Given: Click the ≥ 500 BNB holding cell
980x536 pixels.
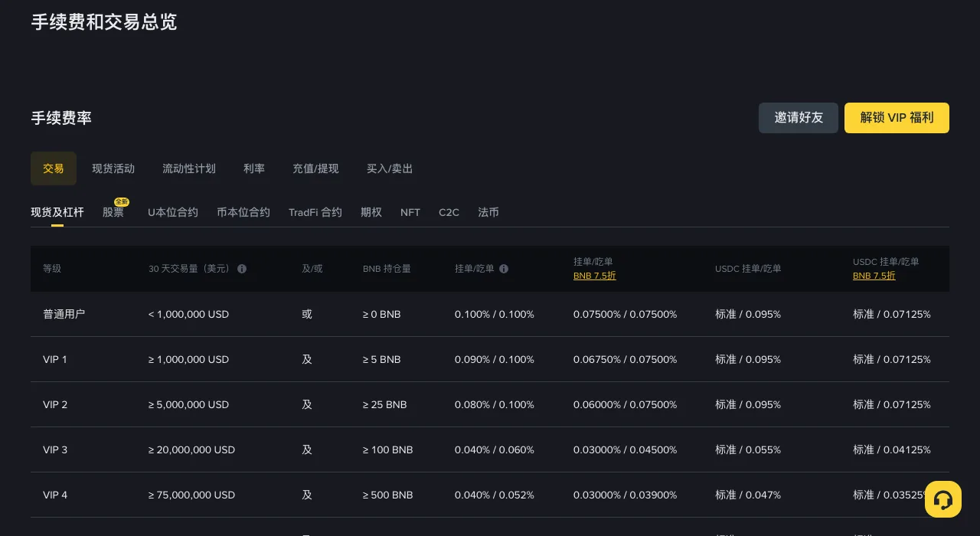Looking at the screenshot, I should pos(388,495).
